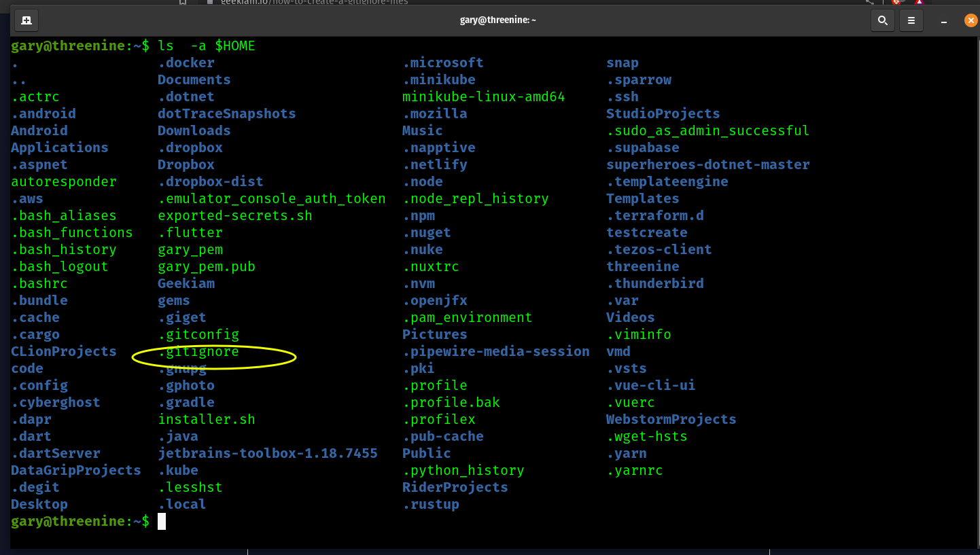The height and width of the screenshot is (555, 980).
Task: Select the dotTraceSnapshots directory
Action: 227,113
